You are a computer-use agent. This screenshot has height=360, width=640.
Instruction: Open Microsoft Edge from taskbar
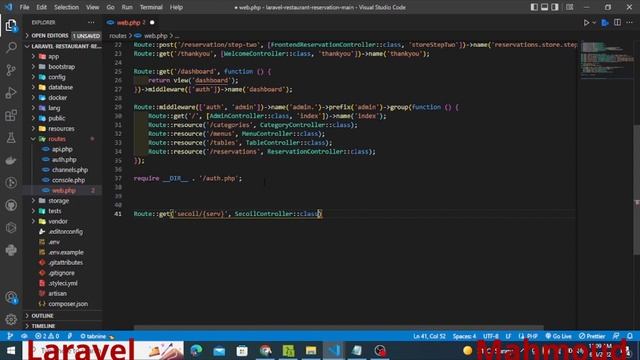(x=196, y=351)
